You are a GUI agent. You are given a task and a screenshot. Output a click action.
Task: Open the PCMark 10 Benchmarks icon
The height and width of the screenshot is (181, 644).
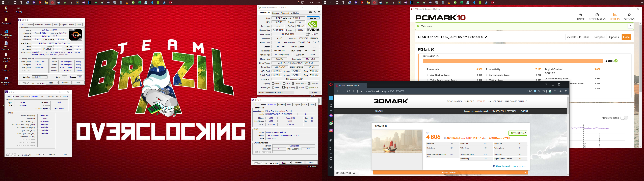[597, 15]
